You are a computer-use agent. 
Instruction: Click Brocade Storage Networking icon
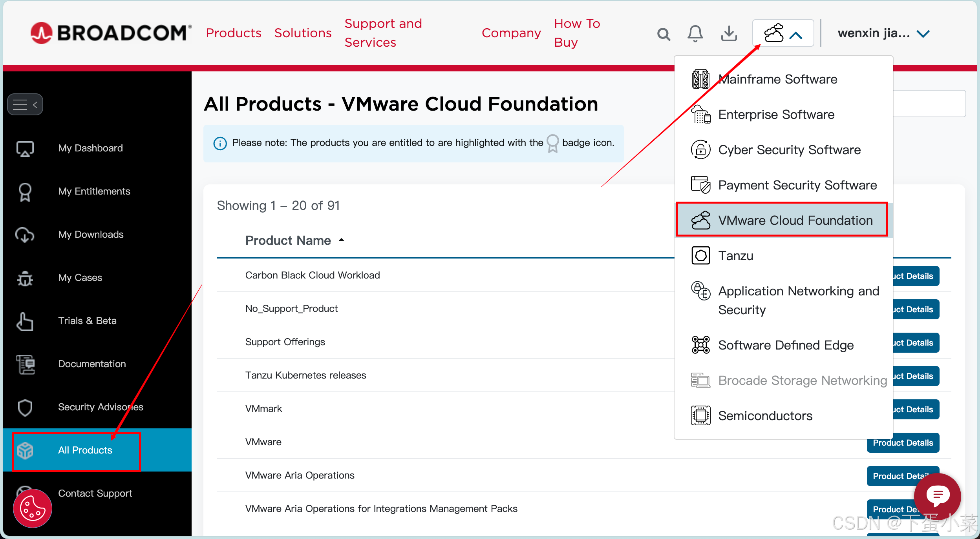[x=701, y=380]
